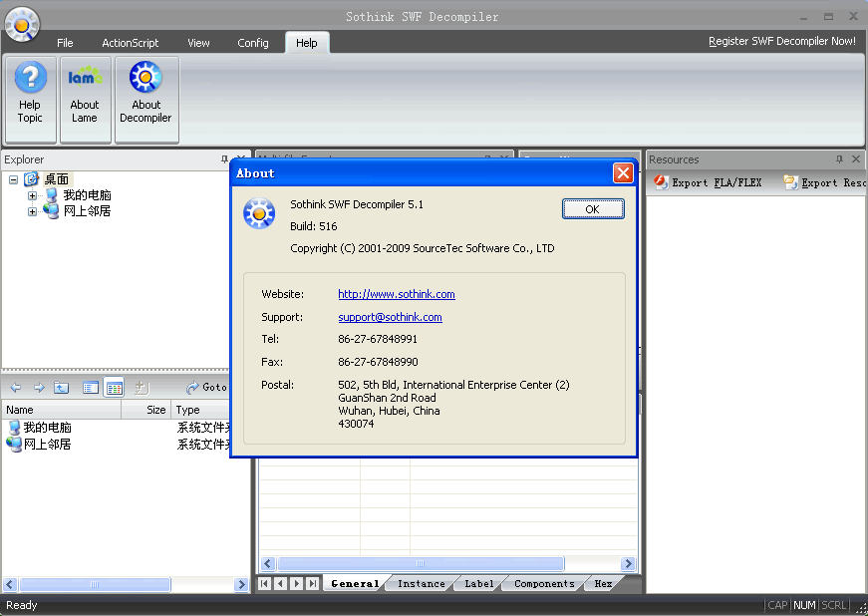Viewport: 868px width, 616px height.
Task: Switch Explorer file list to details view
Action: [114, 388]
